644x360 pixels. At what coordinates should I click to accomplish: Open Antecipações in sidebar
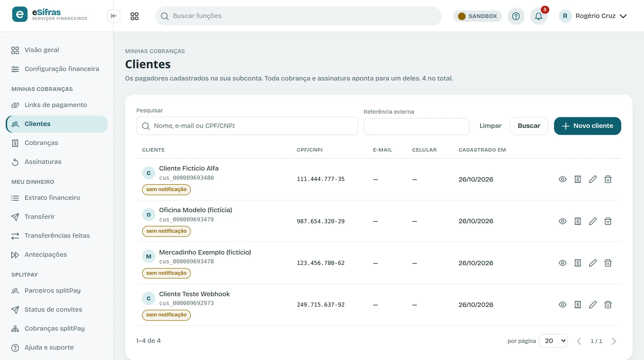coord(57,255)
